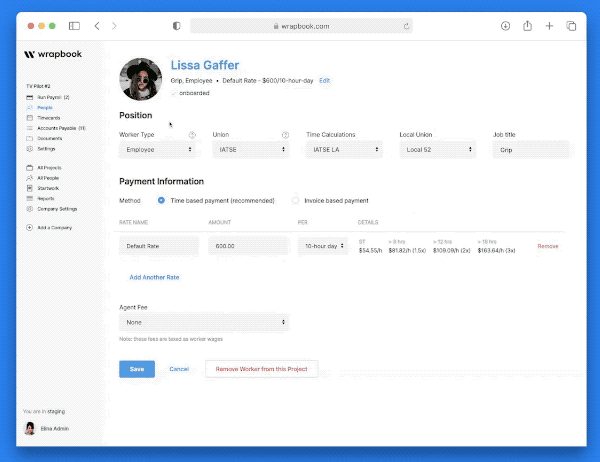The width and height of the screenshot is (600, 462).
Task: Open the Safari downloads icon
Action: click(x=505, y=26)
